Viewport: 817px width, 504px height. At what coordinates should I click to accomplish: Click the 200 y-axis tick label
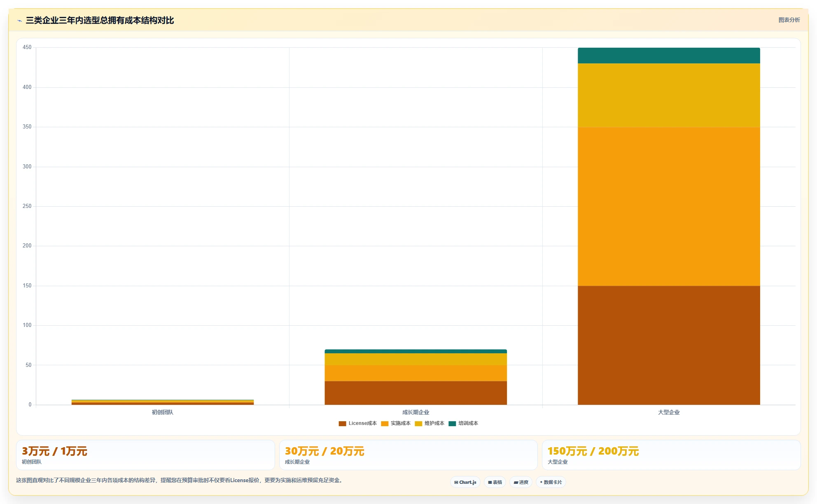(27, 246)
